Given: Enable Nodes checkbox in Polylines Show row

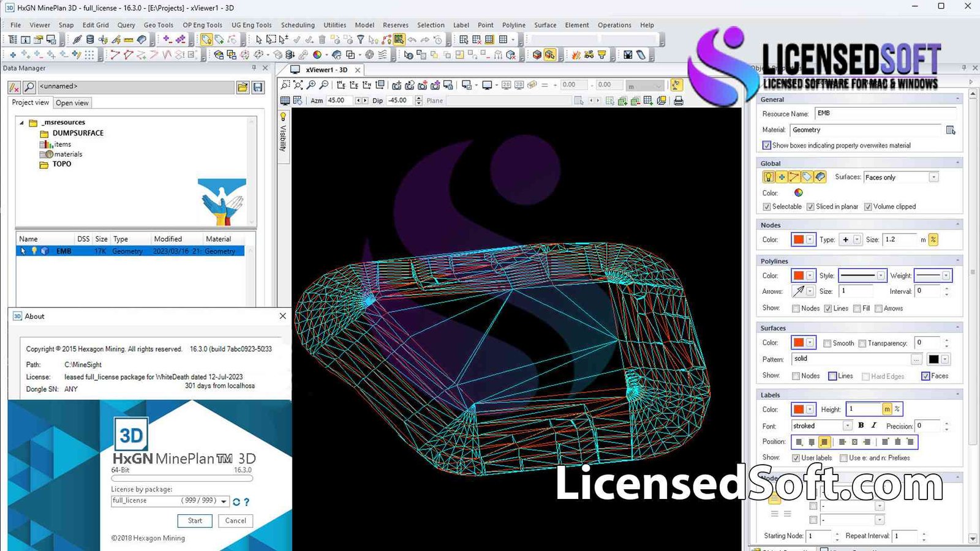Looking at the screenshot, I should point(796,309).
